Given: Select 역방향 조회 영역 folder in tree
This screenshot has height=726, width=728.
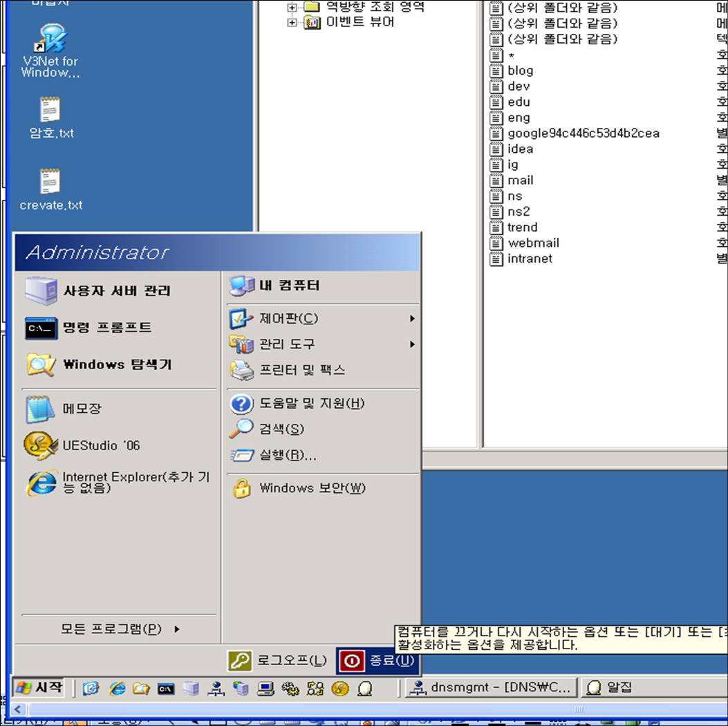Looking at the screenshot, I should 375,6.
